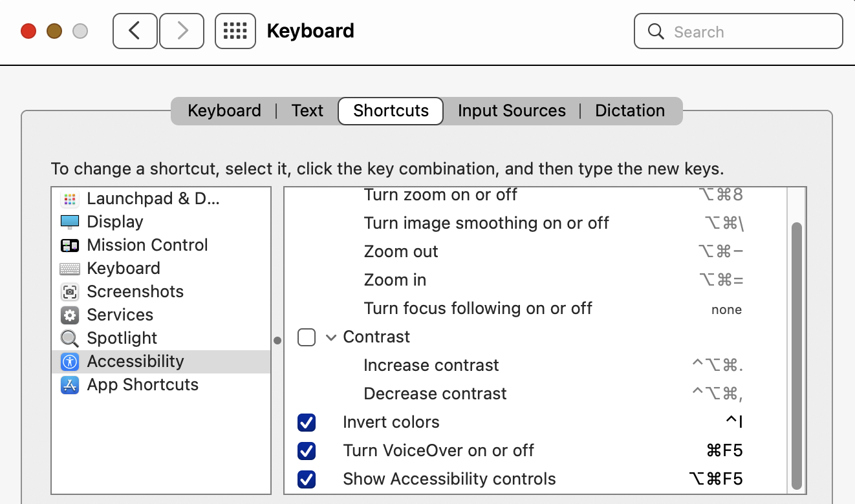Open the Text tab
855x504 pixels.
307,111
